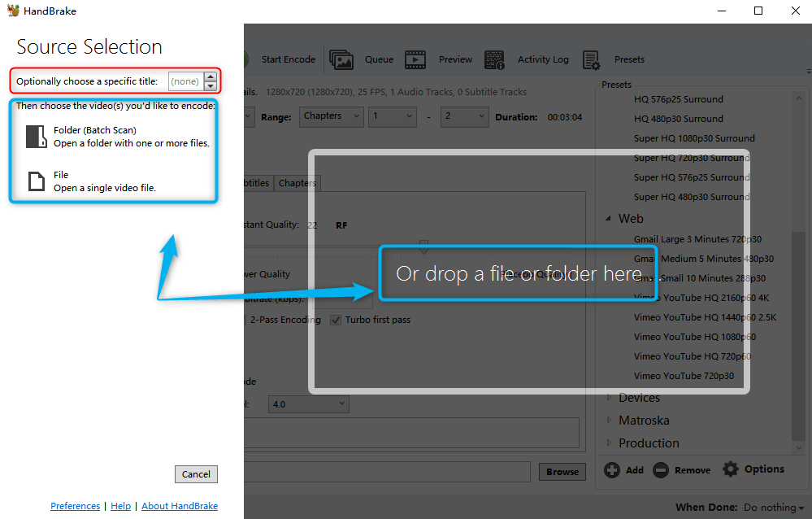Screen dimensions: 812x519
Task: Select Vimeo YouTube HQ 720p60 preset
Action: click(x=693, y=356)
